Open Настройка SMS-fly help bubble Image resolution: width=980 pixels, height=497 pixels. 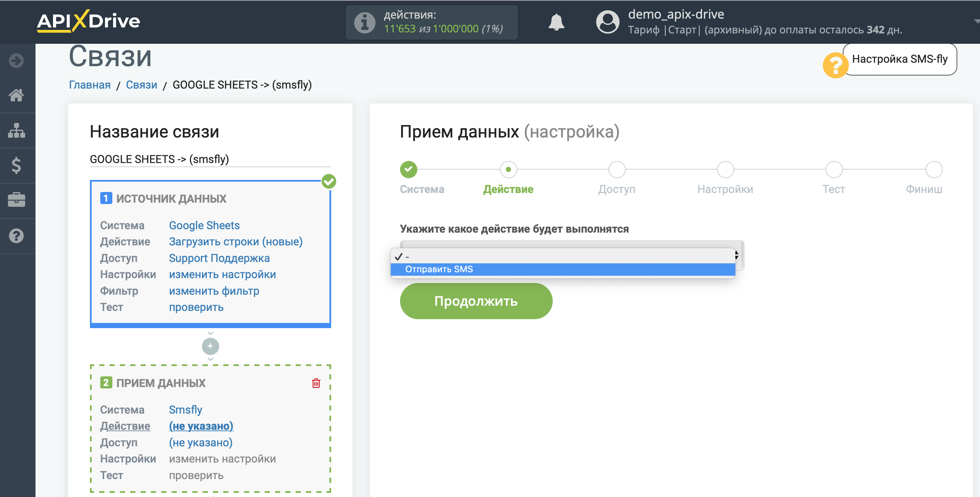tap(899, 59)
